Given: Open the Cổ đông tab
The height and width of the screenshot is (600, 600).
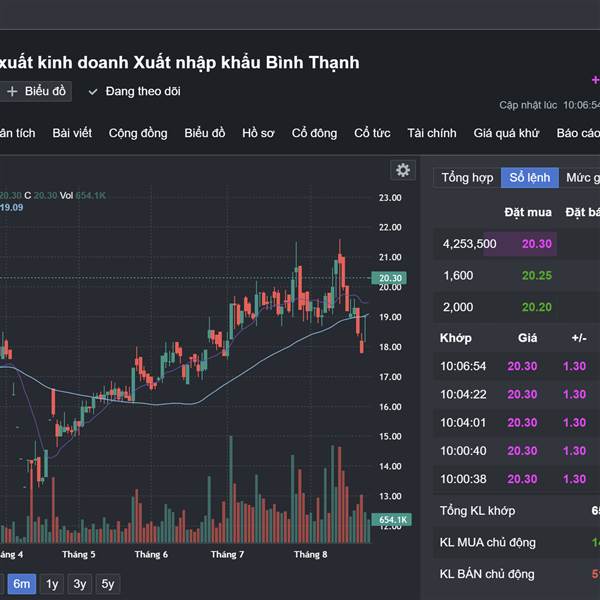Looking at the screenshot, I should click(x=314, y=133).
